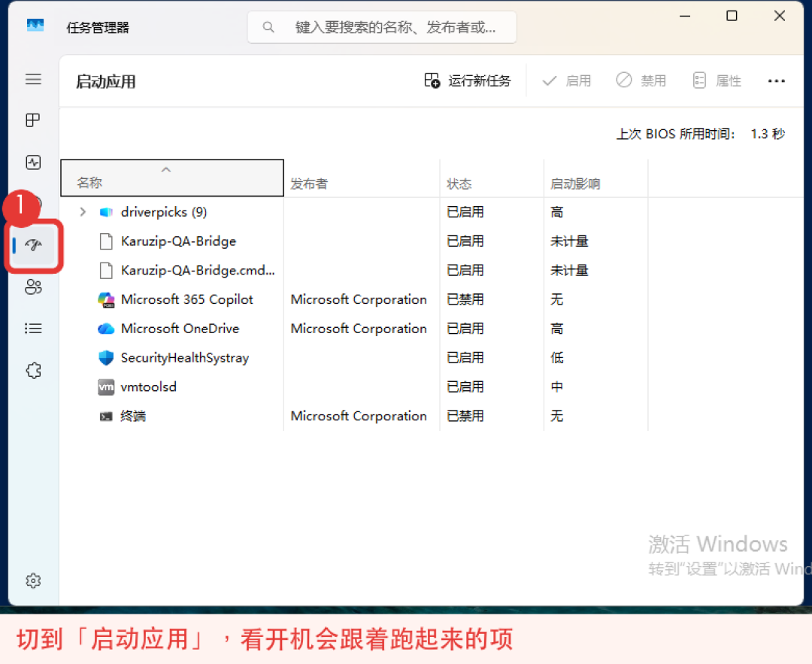The height and width of the screenshot is (664, 812).
Task: Click the Task Manager app icon
Action: (x=35, y=26)
